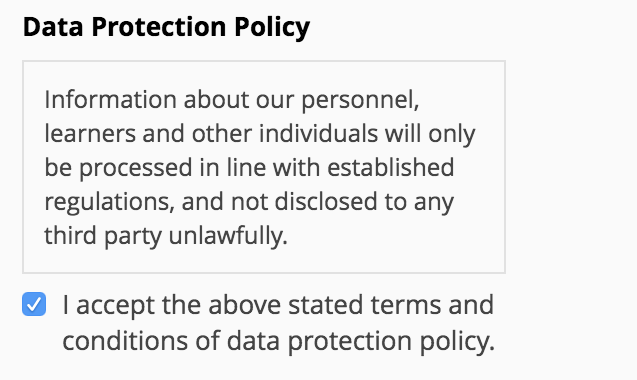Click the blue checkmark icon
The height and width of the screenshot is (380, 637).
point(34,304)
